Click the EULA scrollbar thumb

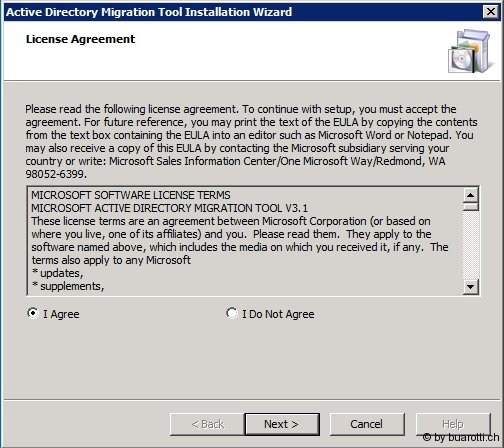[x=471, y=207]
